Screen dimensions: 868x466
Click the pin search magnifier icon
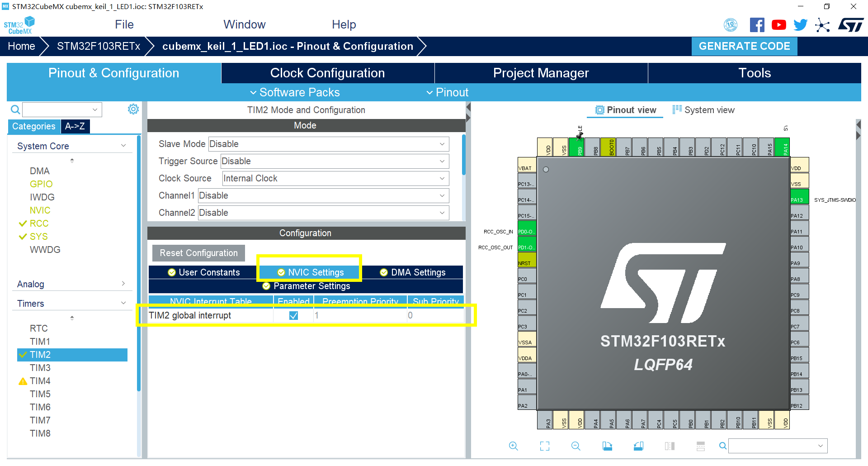tap(723, 446)
